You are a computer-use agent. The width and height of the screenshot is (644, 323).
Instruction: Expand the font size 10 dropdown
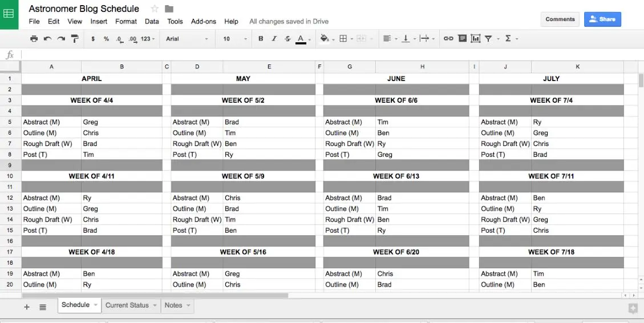pos(235,39)
